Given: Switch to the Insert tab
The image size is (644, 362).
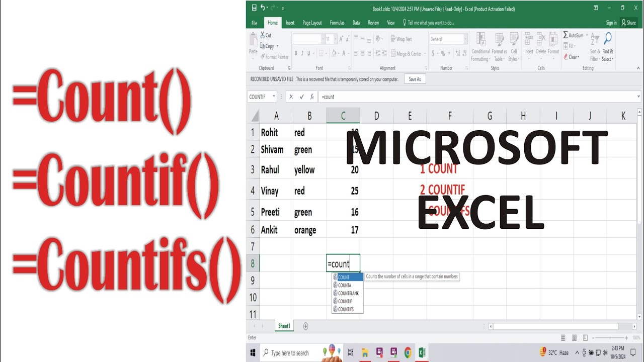Looking at the screenshot, I should (x=290, y=23).
